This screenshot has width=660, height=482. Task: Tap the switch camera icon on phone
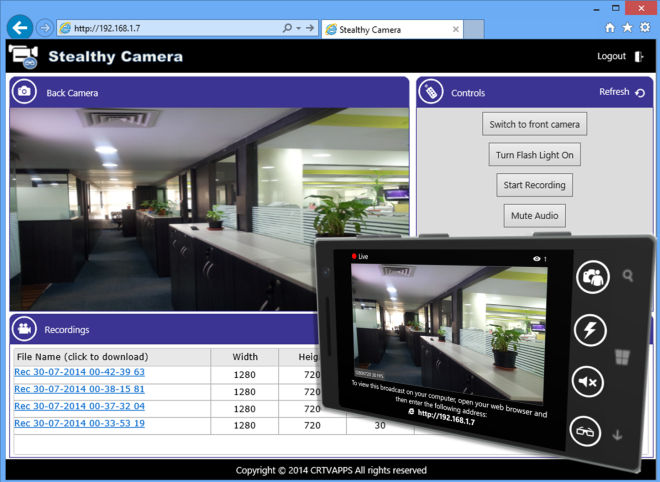pos(593,277)
